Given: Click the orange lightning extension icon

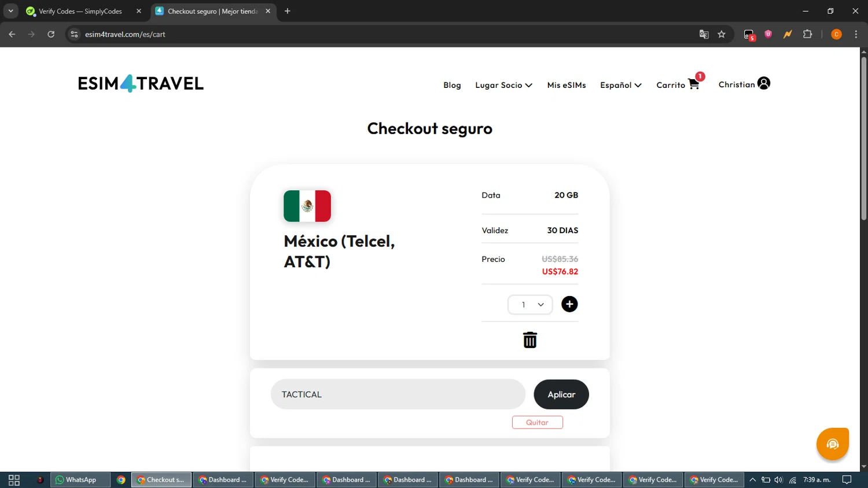Looking at the screenshot, I should point(788,34).
